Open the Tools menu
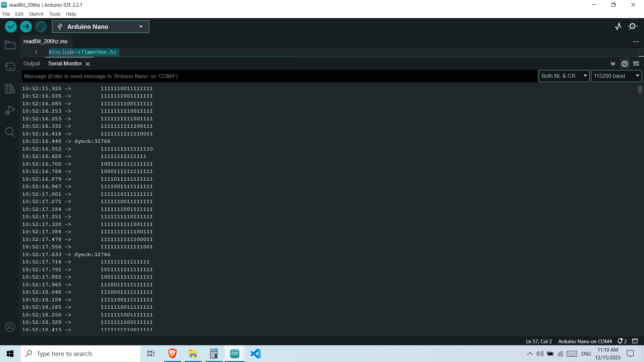The height and width of the screenshot is (362, 644). pos(55,14)
